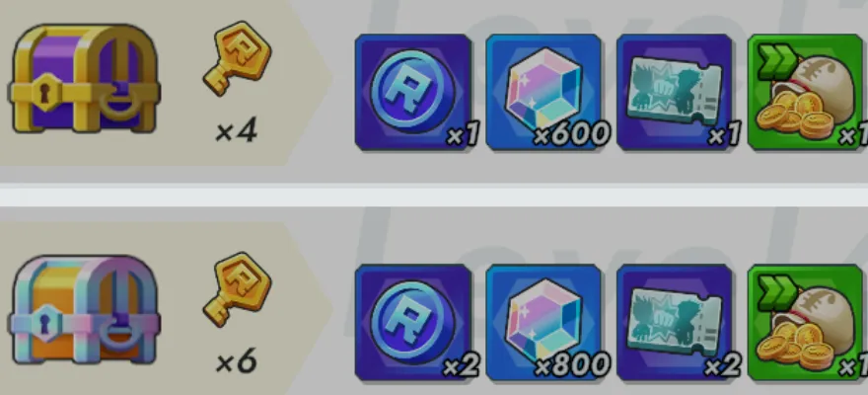Select the R coin reward marked ×1
This screenshot has height=395, width=868.
point(413,92)
